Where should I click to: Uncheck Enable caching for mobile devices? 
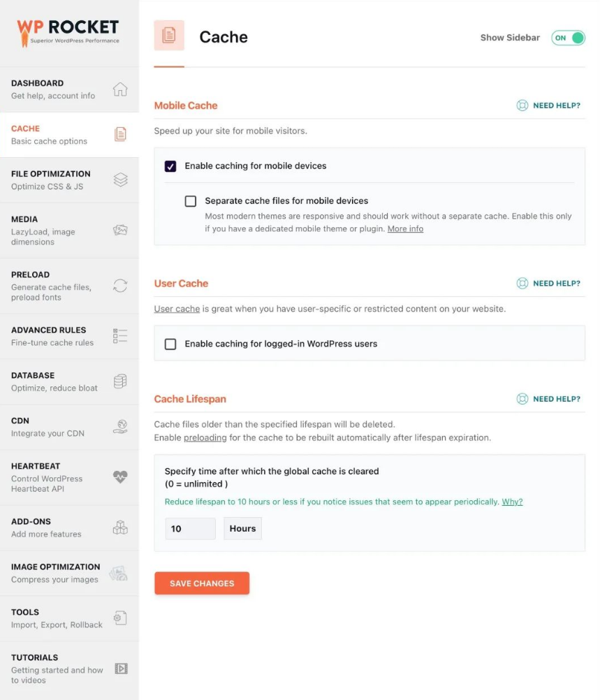pyautogui.click(x=170, y=166)
